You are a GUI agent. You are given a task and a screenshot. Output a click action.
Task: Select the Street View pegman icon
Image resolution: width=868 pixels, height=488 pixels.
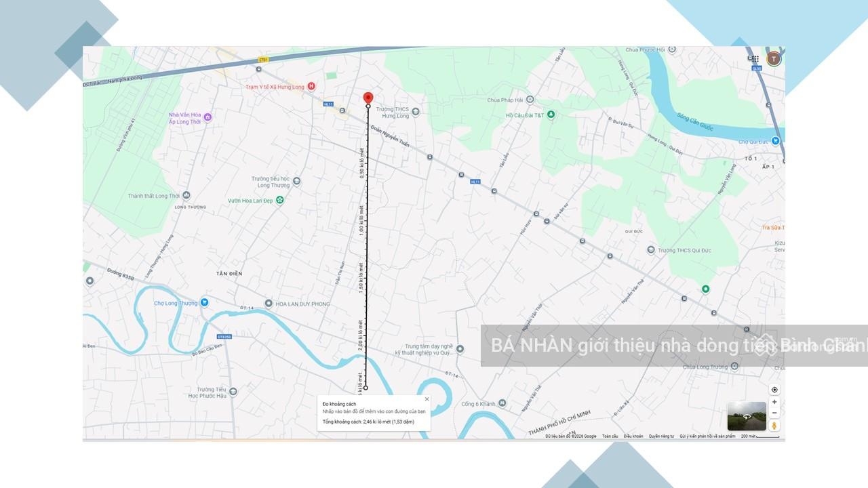774,426
